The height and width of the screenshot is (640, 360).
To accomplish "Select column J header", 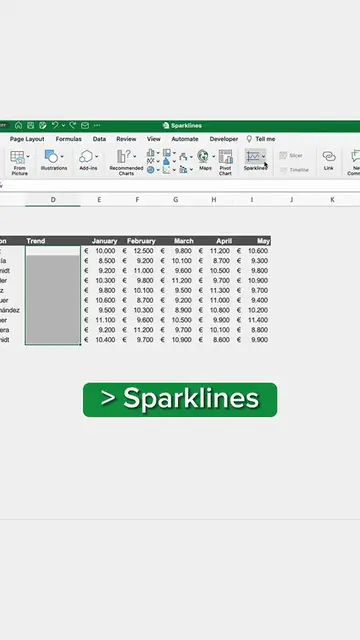I will pyautogui.click(x=291, y=200).
